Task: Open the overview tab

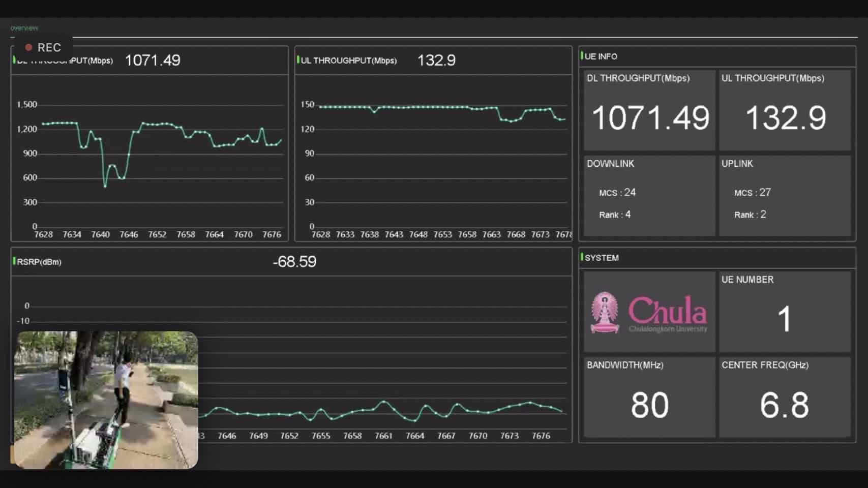Action: (x=24, y=28)
